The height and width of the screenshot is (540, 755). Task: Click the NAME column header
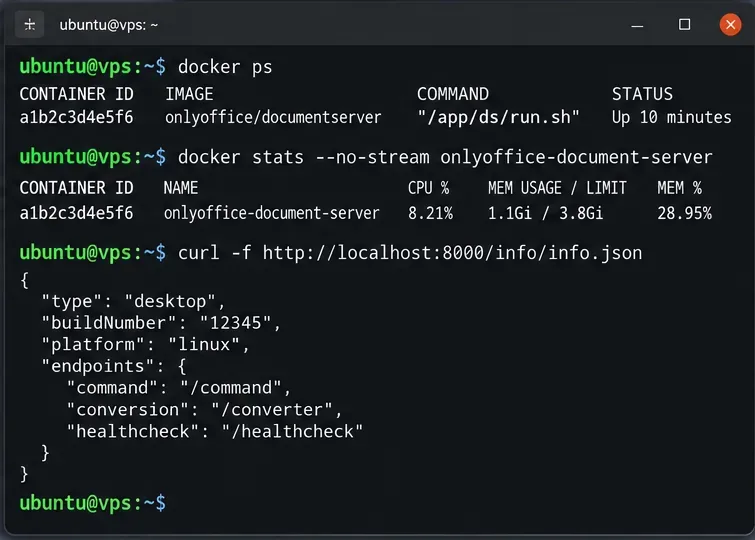181,188
